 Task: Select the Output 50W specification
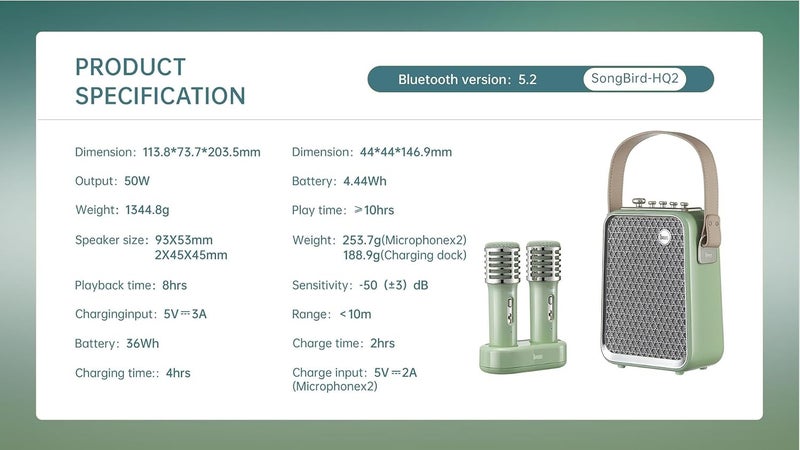(x=112, y=181)
